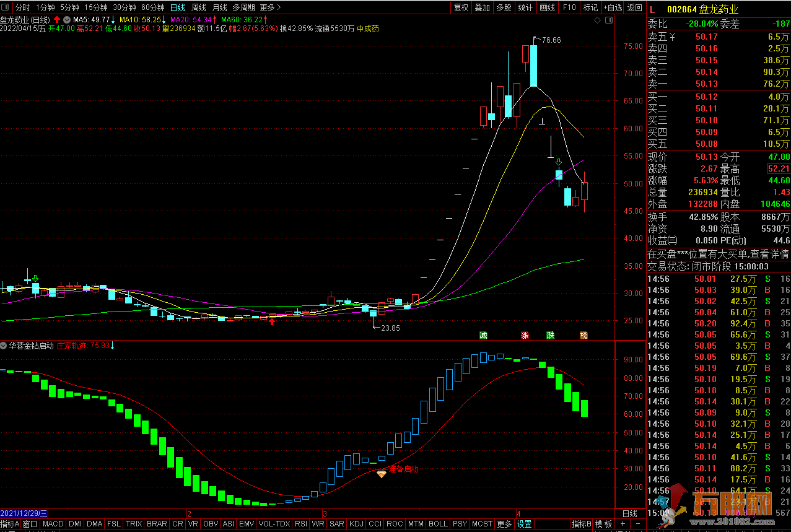Screen dimensions: 791x532
Task: Click the red up arrow beside 盘龙药业(日线)
Action: (x=57, y=20)
